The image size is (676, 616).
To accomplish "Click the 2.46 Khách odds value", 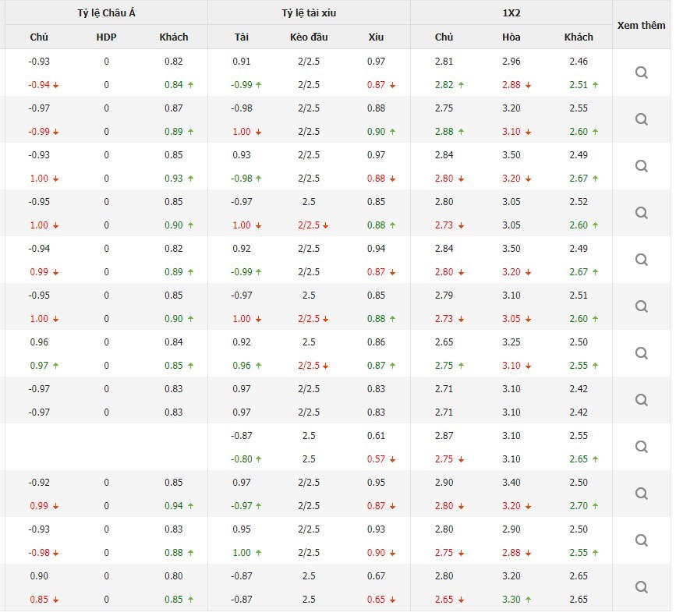I will click(x=579, y=61).
